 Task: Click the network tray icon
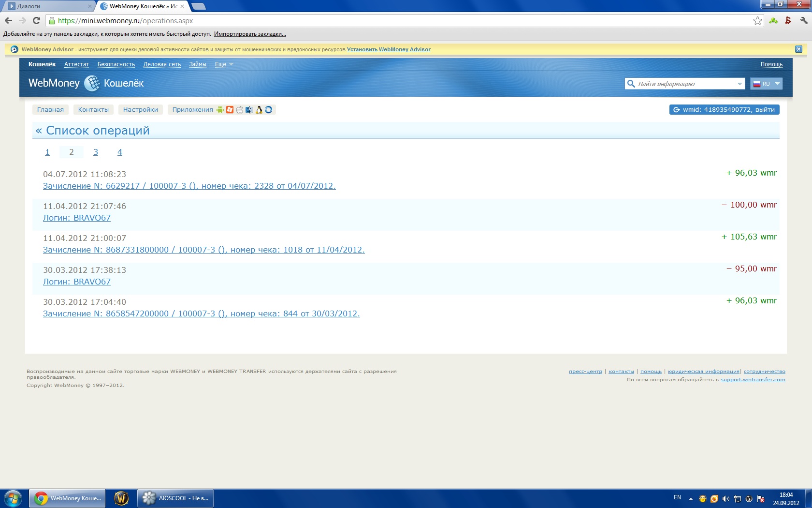[x=738, y=499]
